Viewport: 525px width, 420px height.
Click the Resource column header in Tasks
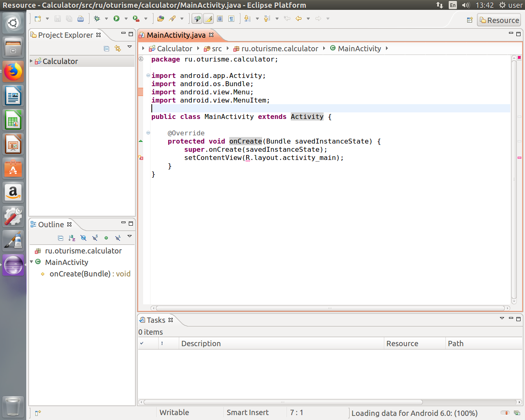pos(415,344)
